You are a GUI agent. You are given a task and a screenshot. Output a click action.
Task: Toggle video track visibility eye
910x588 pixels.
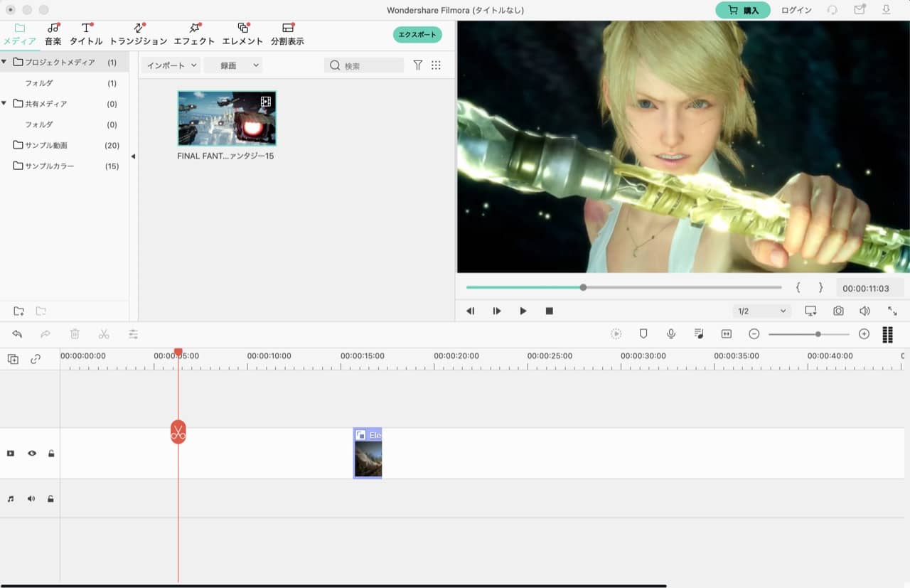[x=32, y=453]
